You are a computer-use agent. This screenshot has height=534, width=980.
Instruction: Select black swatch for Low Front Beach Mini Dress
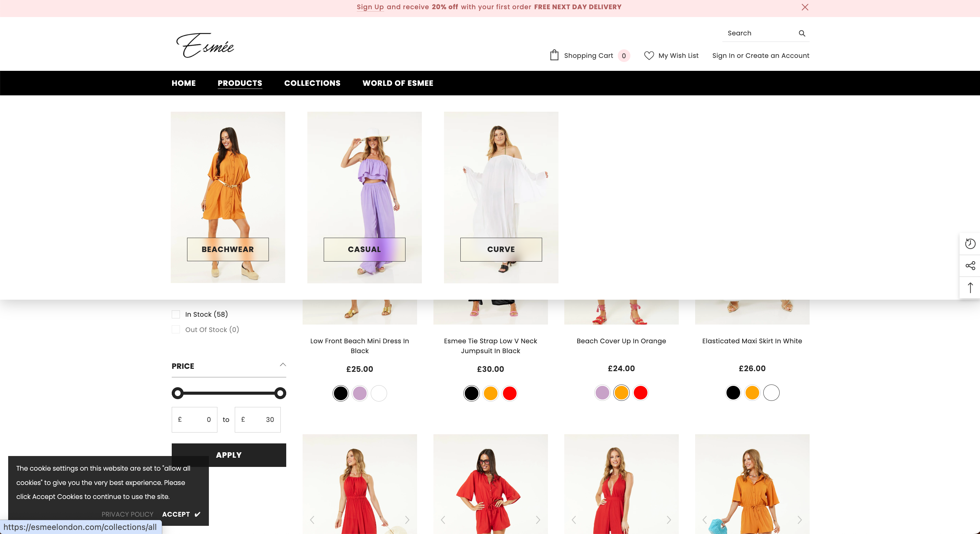(340, 393)
